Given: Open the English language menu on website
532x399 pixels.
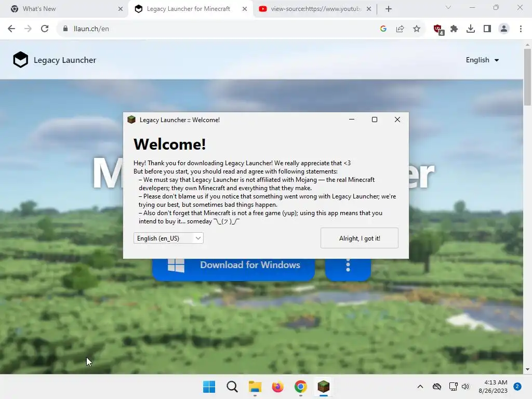Looking at the screenshot, I should point(482,60).
